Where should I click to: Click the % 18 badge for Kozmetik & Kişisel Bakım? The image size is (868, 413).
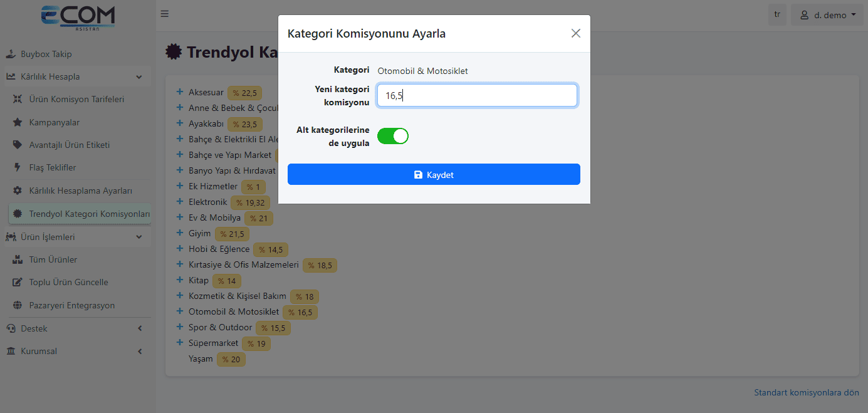click(305, 297)
